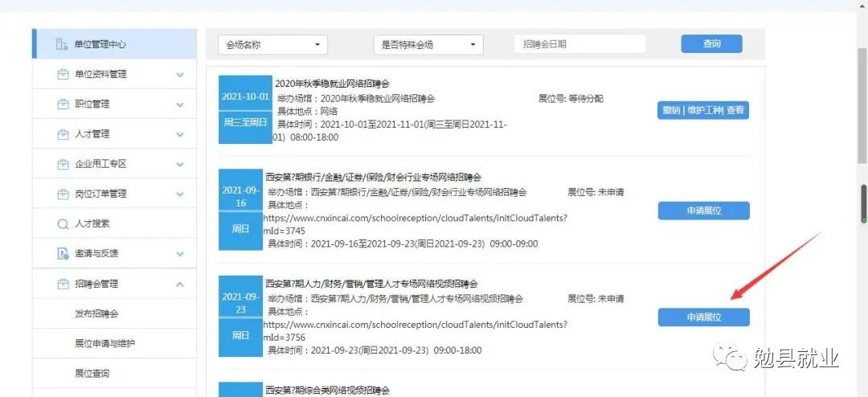Open the 会场名称 dropdown
The width and height of the screenshot is (868, 397).
coord(272,44)
